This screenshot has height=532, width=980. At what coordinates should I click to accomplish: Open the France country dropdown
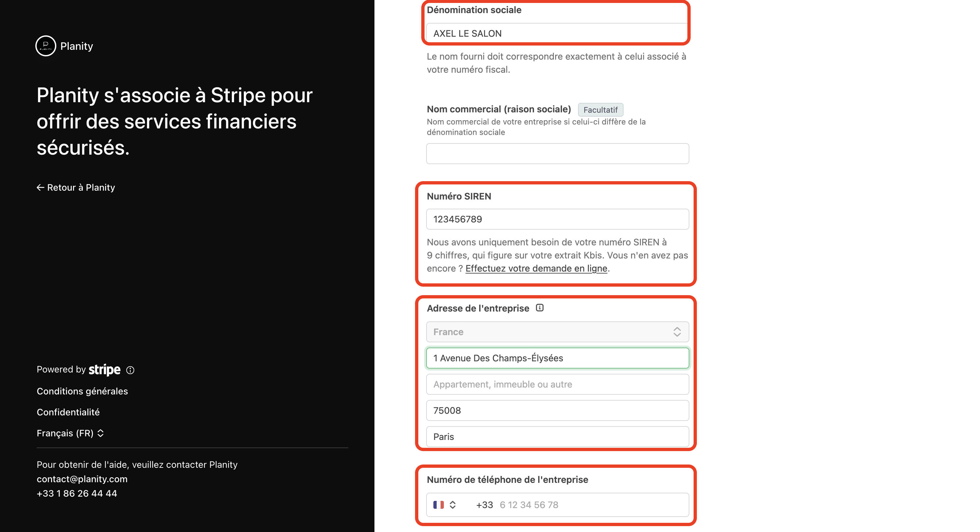click(557, 332)
